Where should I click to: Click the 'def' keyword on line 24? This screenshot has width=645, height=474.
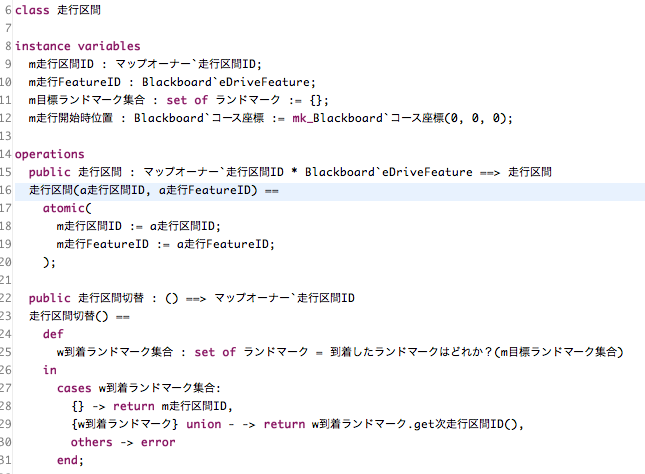click(53, 334)
